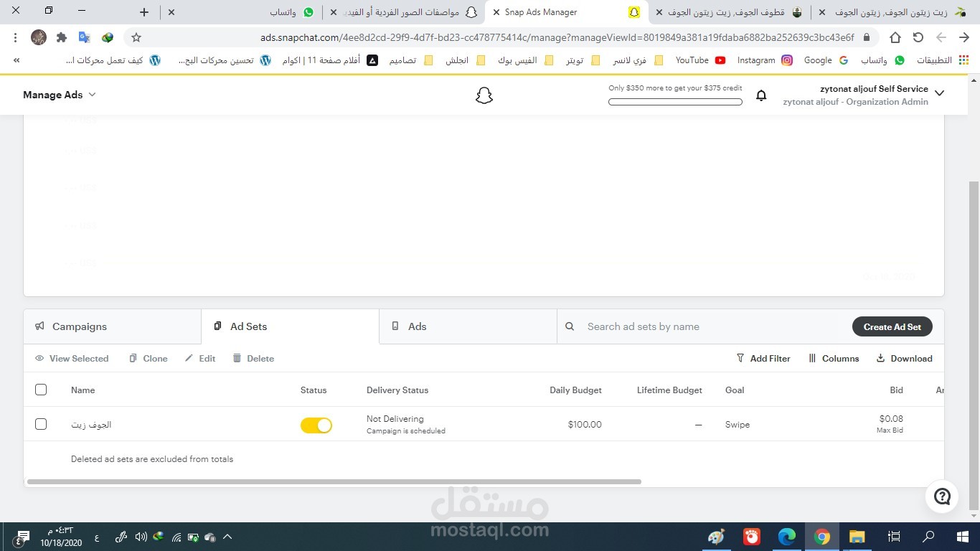Click the Home button in Chrome toolbar
The height and width of the screenshot is (551, 980).
pos(895,37)
